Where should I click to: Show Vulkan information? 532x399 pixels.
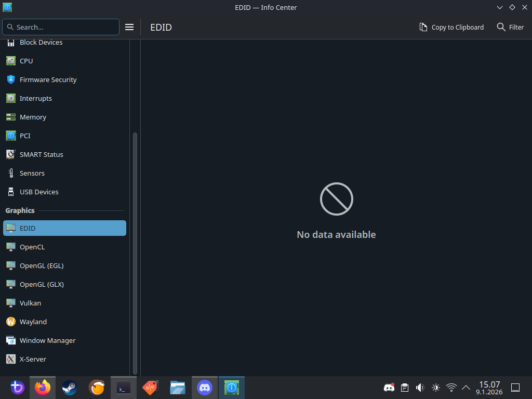click(64, 303)
